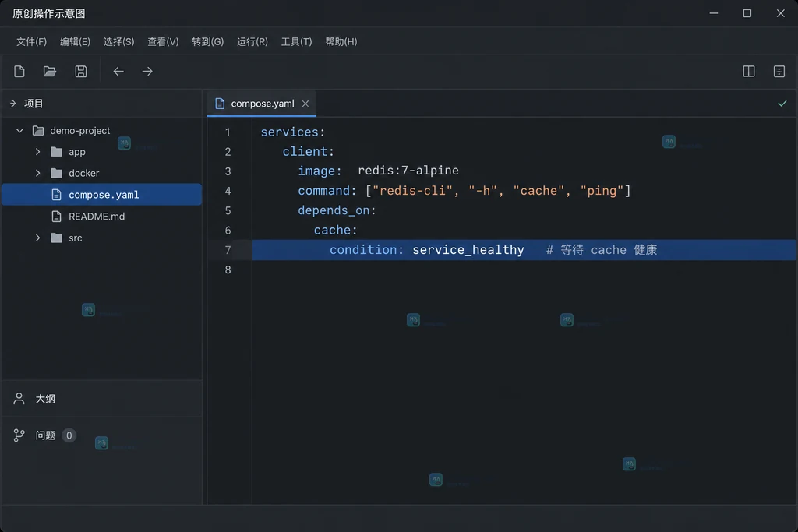Click 'redis:7-alpine' image value text

[x=408, y=171]
